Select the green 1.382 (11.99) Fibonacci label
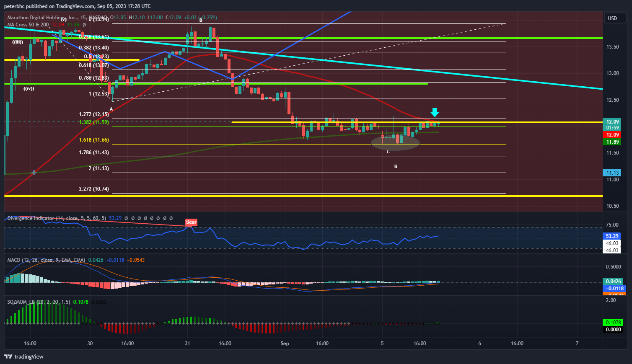Image resolution: width=632 pixels, height=364 pixels. point(94,122)
